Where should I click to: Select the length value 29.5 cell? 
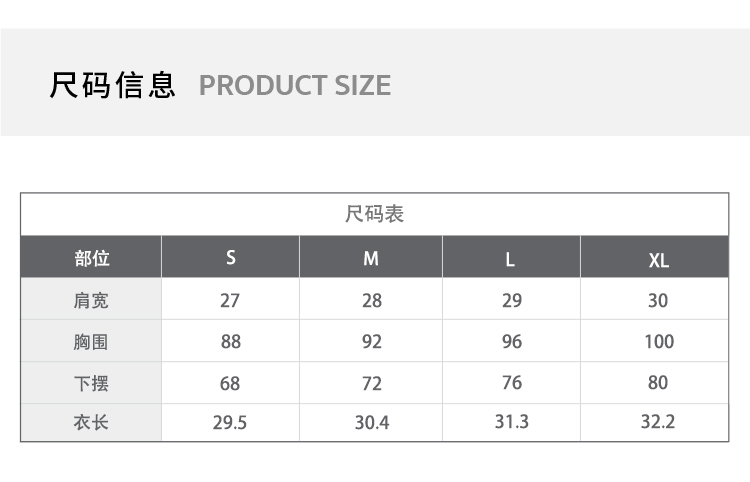[x=230, y=422]
